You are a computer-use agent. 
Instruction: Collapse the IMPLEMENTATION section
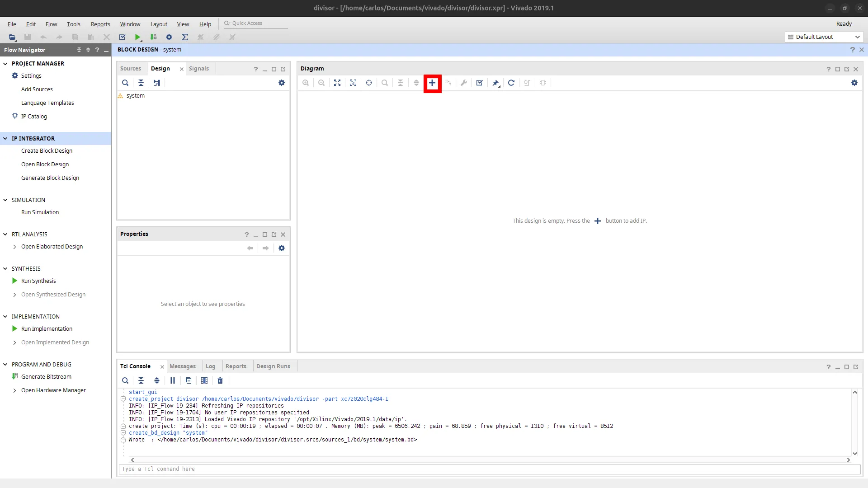[x=5, y=317]
